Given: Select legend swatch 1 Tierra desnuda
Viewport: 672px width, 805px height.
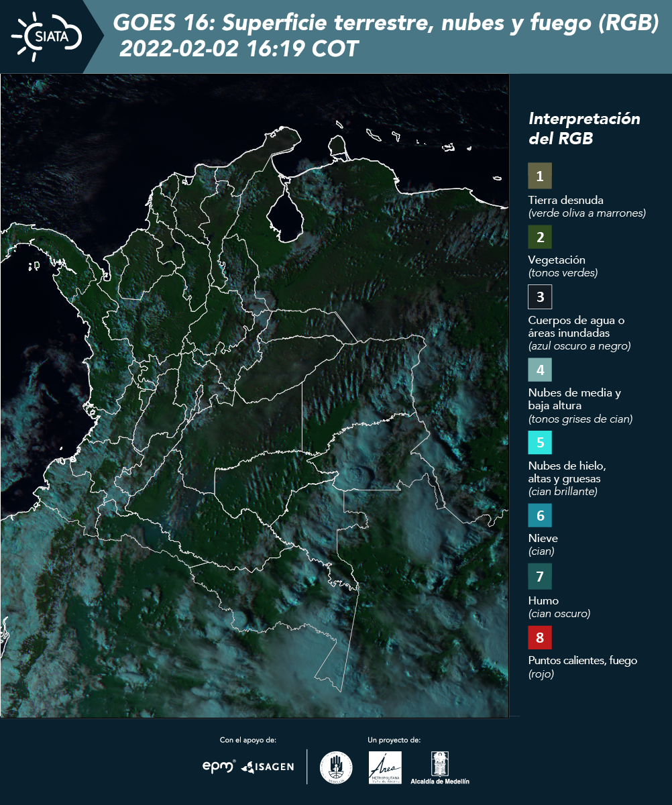Looking at the screenshot, I should pos(540,176).
